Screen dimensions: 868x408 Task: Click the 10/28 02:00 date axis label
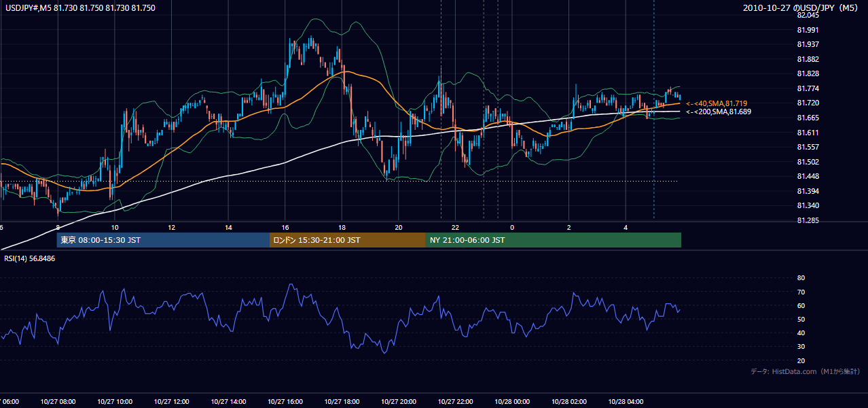click(x=568, y=402)
